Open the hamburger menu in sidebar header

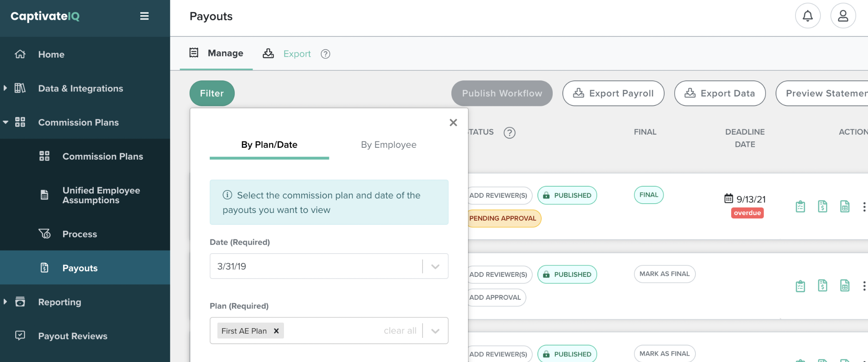point(144,16)
